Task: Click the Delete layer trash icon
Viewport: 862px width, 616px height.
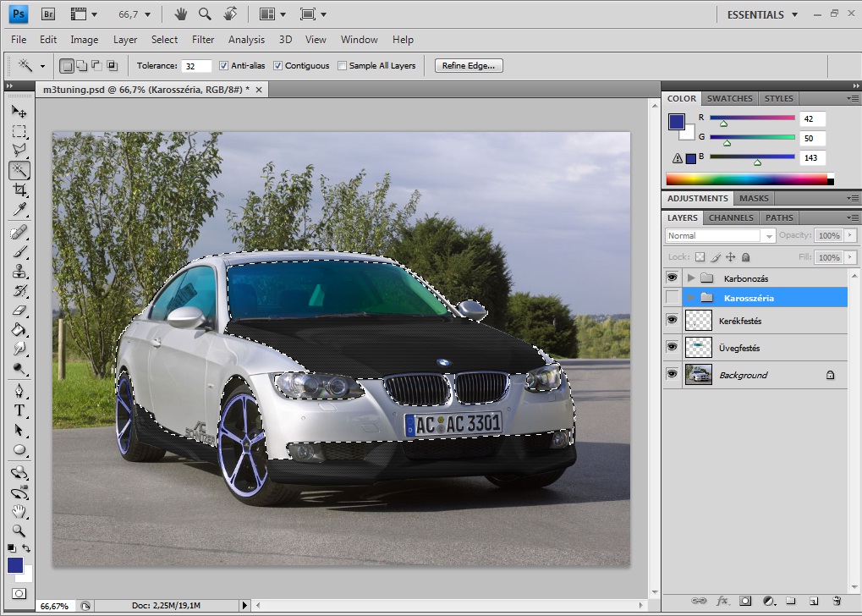Action: click(x=836, y=601)
